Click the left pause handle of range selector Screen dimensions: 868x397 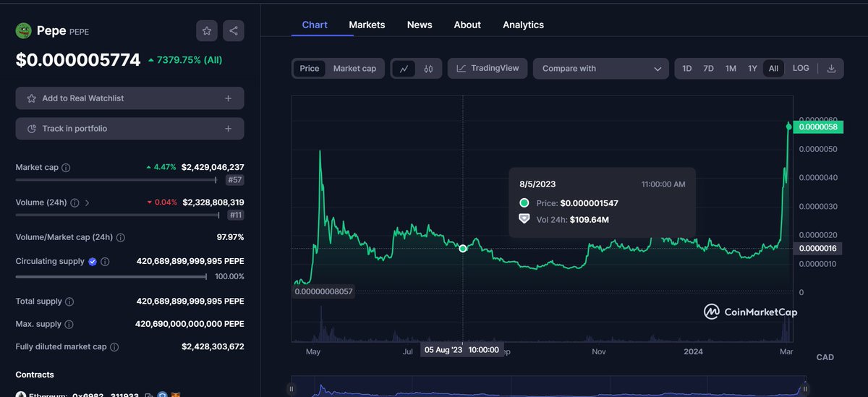(x=292, y=388)
